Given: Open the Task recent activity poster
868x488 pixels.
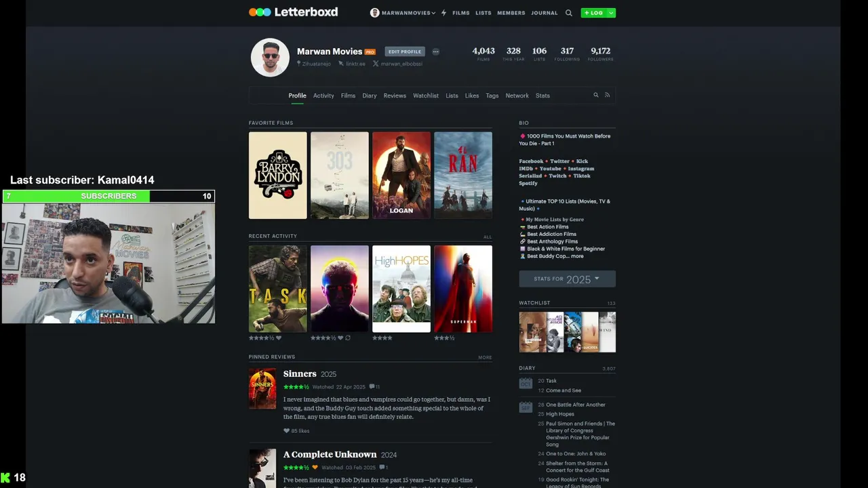Looking at the screenshot, I should (x=278, y=289).
